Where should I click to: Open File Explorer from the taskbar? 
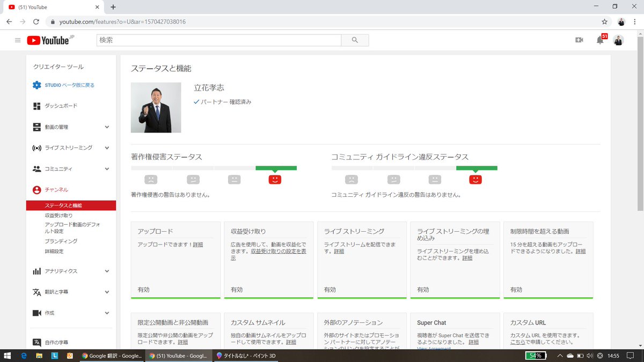[x=39, y=356]
